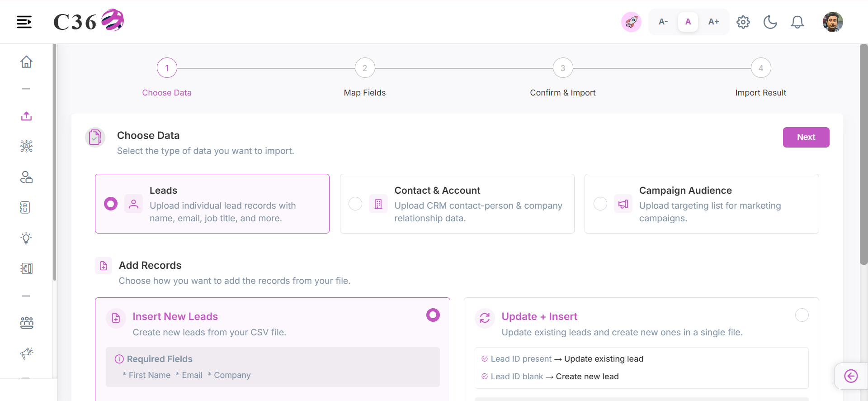Select the Campaign Audience radio button
Image resolution: width=868 pixels, height=401 pixels.
click(600, 204)
